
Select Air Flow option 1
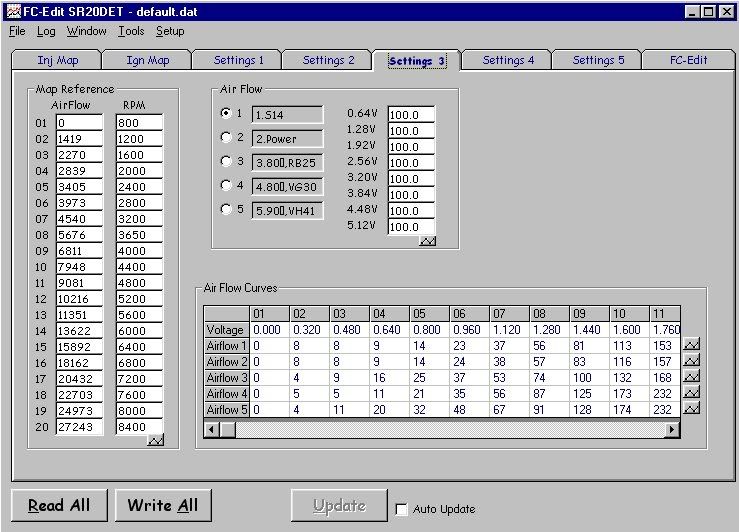226,113
